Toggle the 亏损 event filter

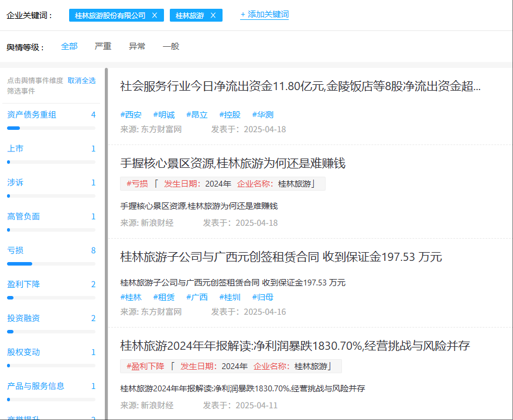pyautogui.click(x=16, y=250)
